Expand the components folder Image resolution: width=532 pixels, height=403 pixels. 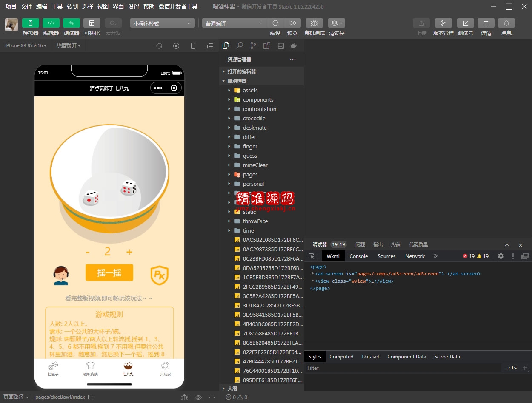262,99
